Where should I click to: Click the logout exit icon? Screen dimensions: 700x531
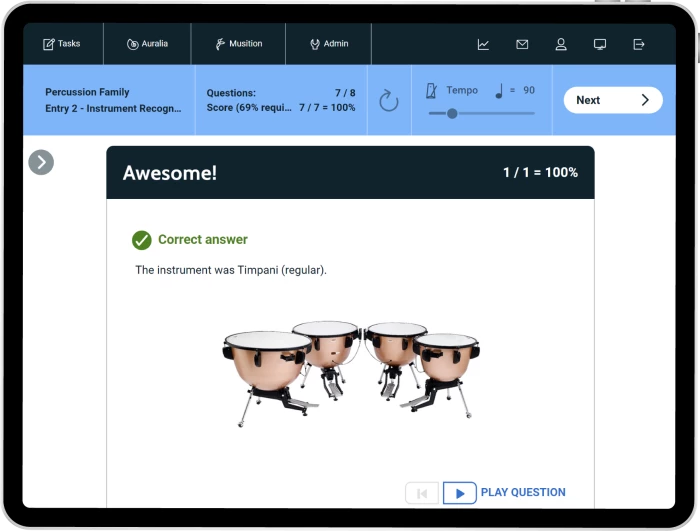pos(639,44)
